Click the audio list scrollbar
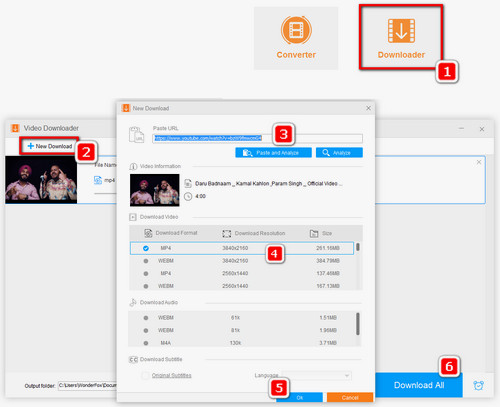Screen dimensions: 500x407 pyautogui.click(x=358, y=324)
